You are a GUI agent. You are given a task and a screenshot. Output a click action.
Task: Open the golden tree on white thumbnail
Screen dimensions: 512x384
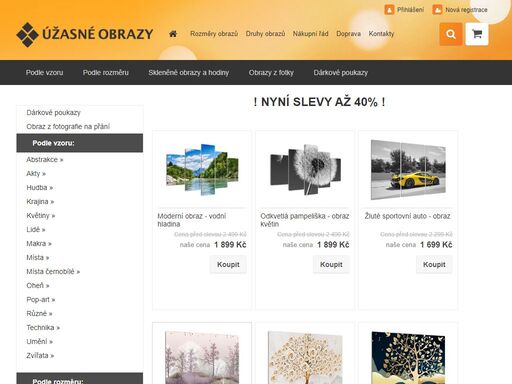pyautogui.click(x=305, y=358)
